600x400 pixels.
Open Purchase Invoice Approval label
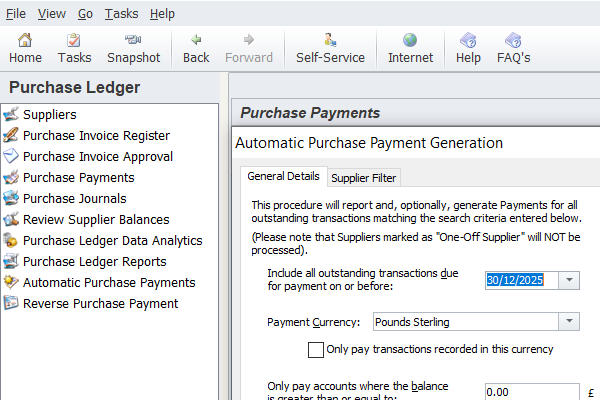coord(98,156)
